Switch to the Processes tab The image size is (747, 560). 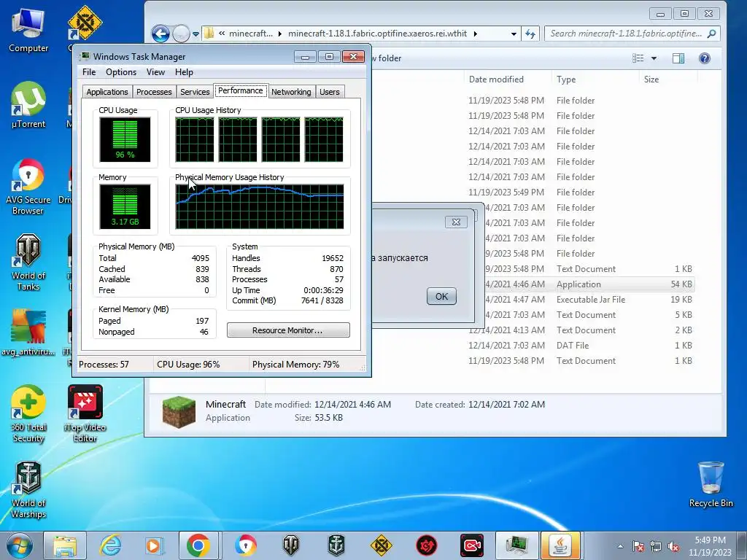(154, 92)
